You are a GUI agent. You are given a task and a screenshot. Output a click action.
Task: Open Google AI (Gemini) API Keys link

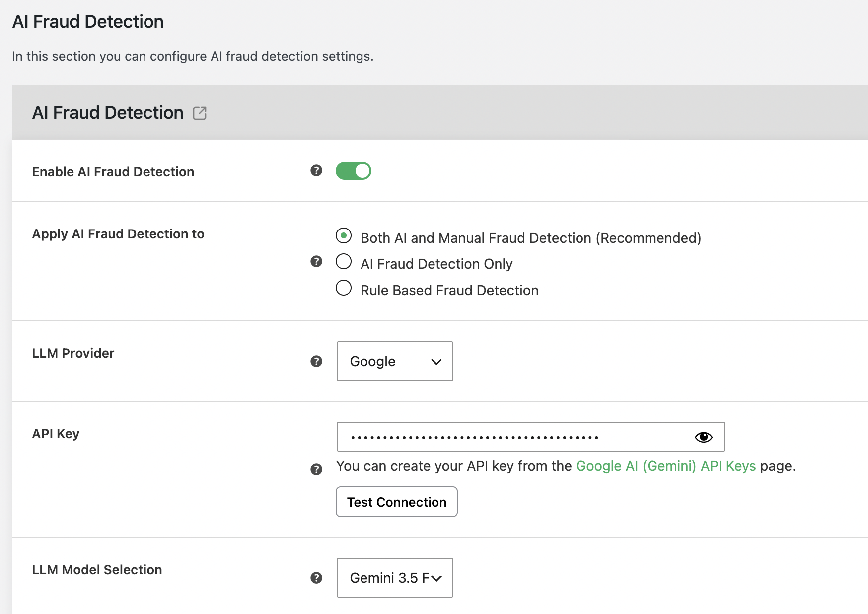[666, 466]
